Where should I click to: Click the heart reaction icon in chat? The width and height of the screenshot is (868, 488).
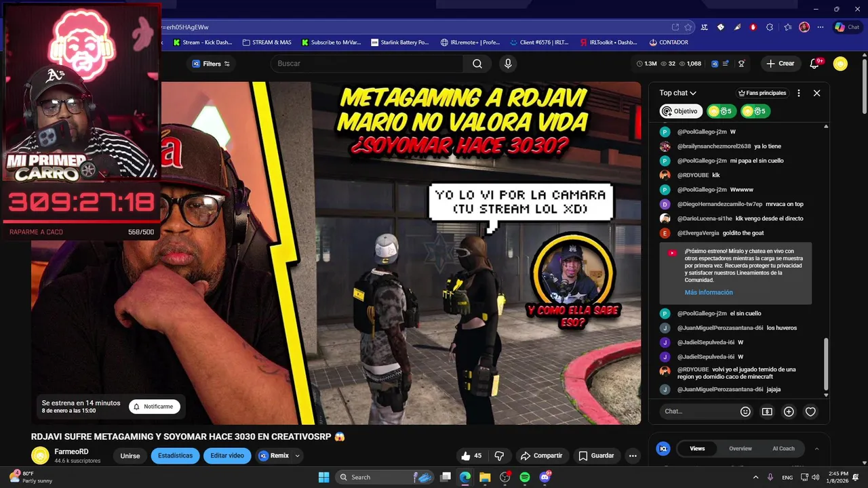(810, 411)
